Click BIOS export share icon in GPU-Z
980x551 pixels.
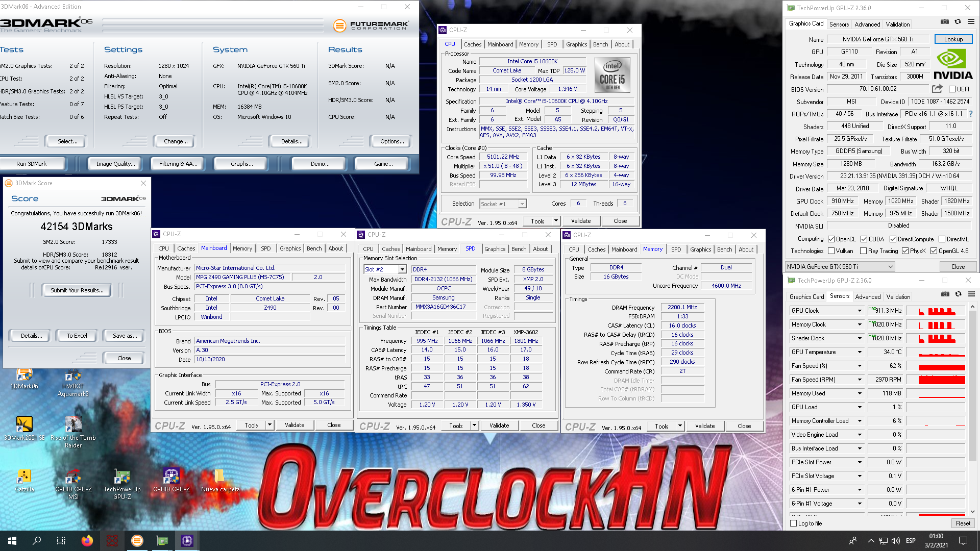tap(937, 89)
